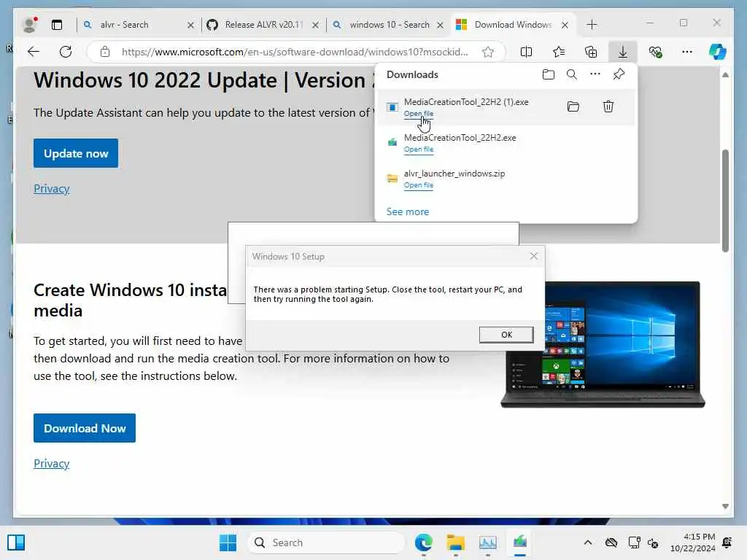The width and height of the screenshot is (747, 560).
Task: Open muted volume tray icon
Action: pos(653,542)
